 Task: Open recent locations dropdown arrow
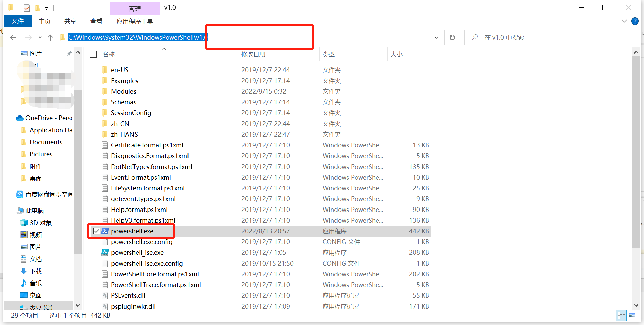click(x=40, y=38)
